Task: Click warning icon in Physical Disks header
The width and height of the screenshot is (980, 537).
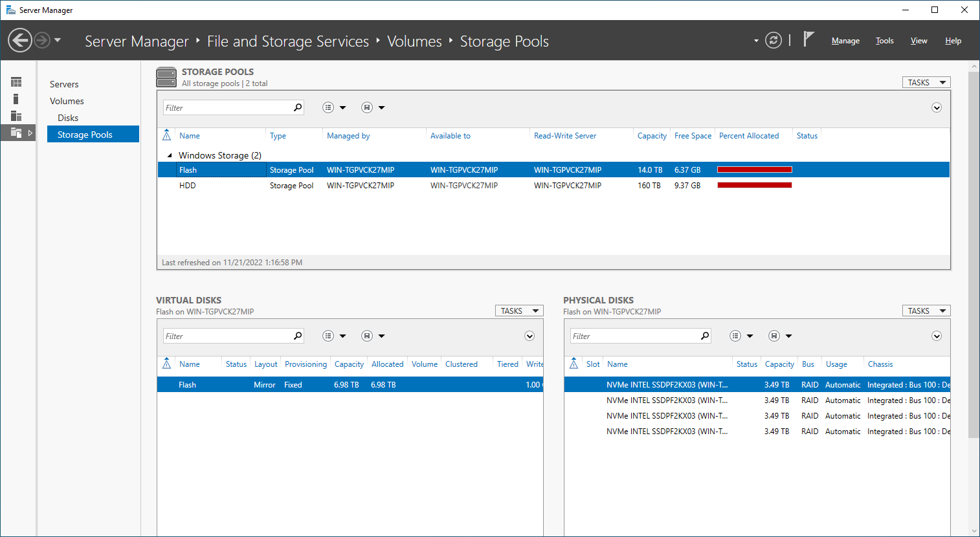Action: click(x=574, y=364)
